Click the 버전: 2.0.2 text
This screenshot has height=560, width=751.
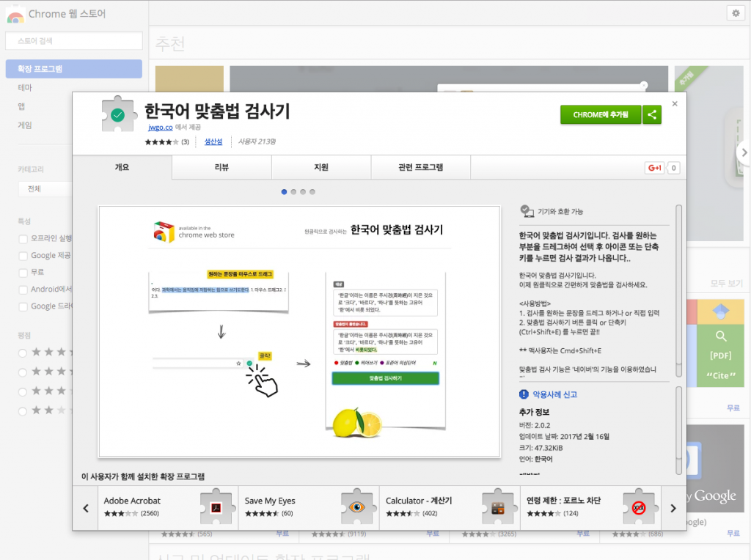pos(535,425)
